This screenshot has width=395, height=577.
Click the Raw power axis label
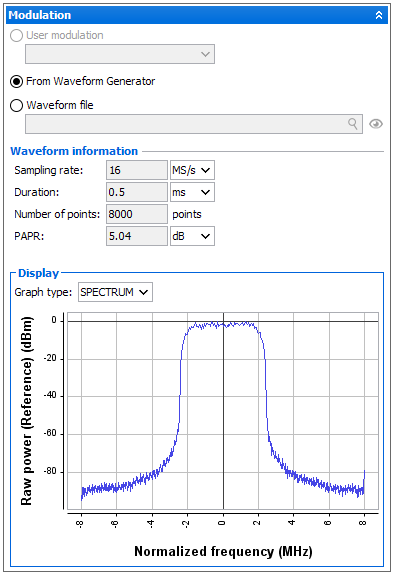click(27, 411)
